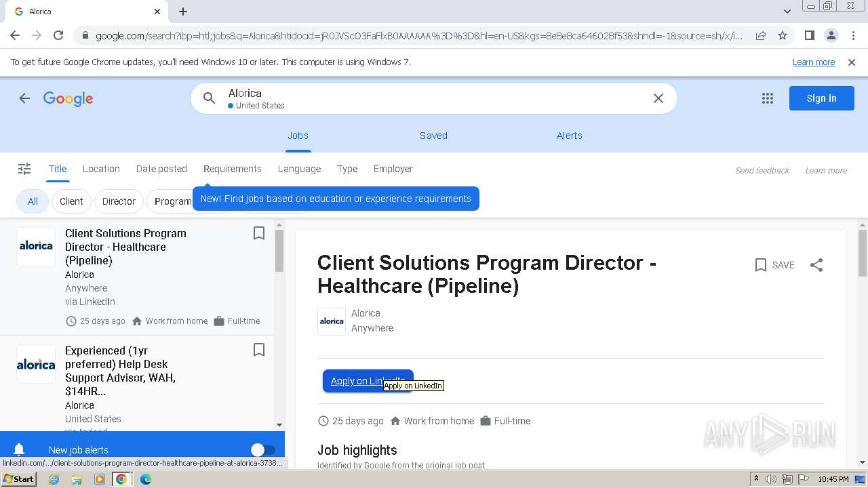This screenshot has width=868, height=488.
Task: Bookmark this page with star icon
Action: coord(783,35)
